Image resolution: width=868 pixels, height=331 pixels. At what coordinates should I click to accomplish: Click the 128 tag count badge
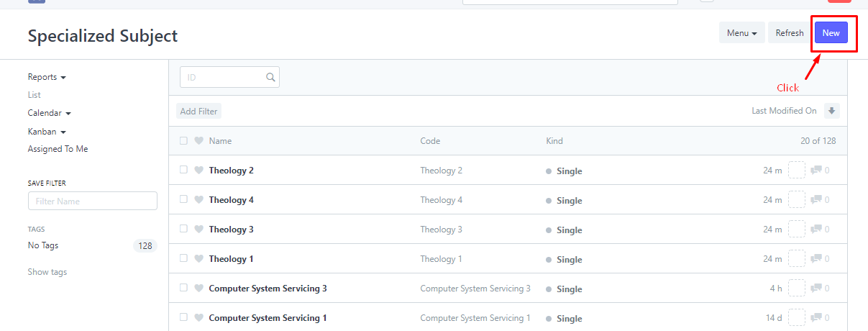(145, 246)
